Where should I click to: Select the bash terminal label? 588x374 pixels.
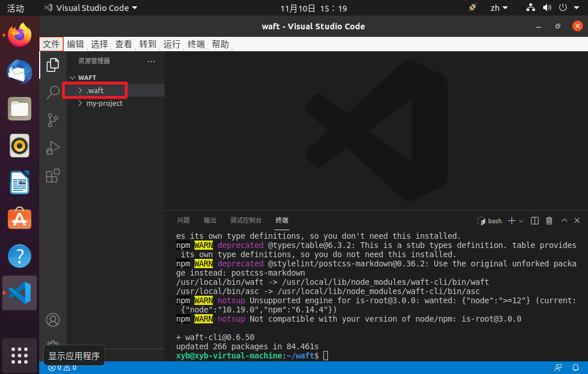(x=490, y=221)
